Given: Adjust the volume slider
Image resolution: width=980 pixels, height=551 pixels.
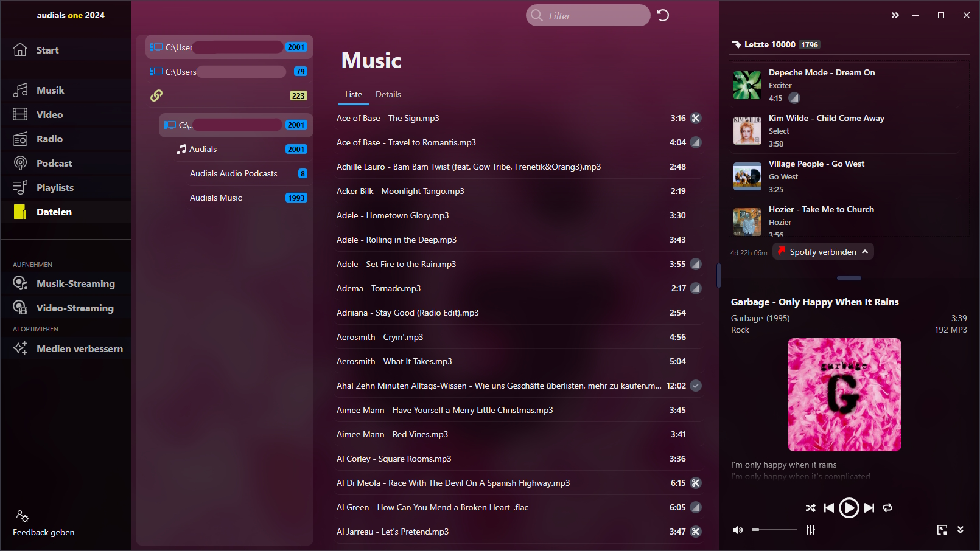Looking at the screenshot, I should (774, 530).
